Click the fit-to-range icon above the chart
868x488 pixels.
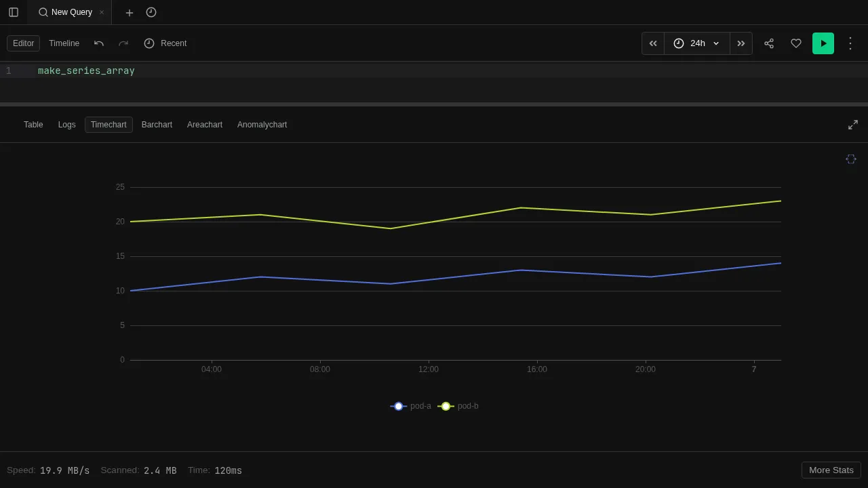click(x=851, y=159)
